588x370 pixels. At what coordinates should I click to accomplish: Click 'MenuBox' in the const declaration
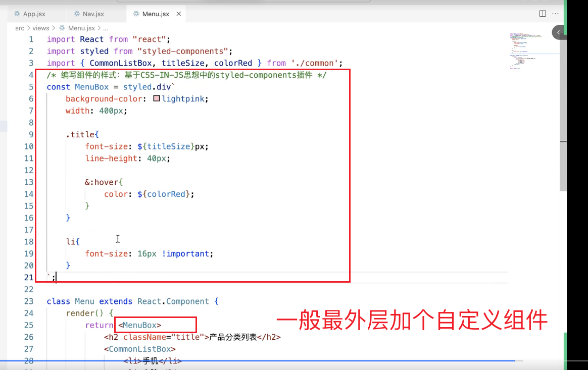click(91, 87)
